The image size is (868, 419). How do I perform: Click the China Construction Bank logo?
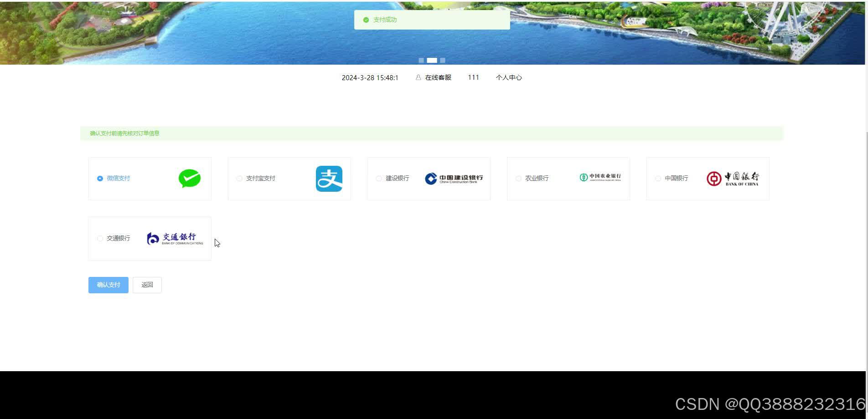click(454, 179)
